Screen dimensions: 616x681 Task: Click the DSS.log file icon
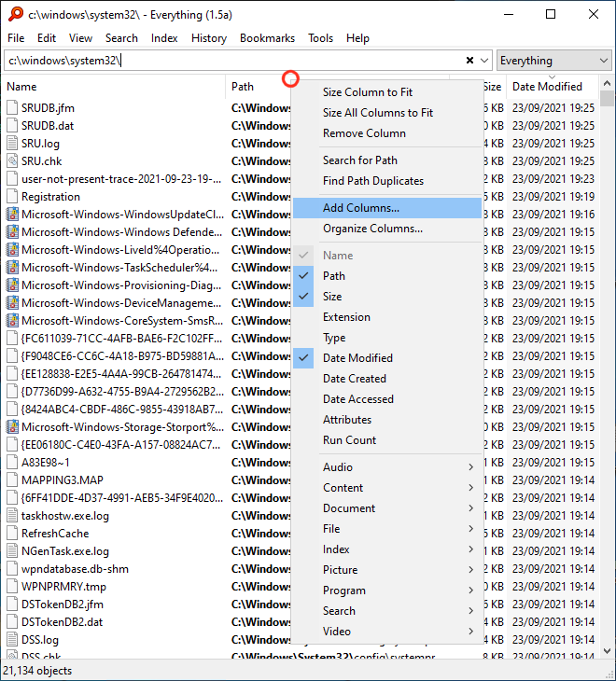[12, 640]
